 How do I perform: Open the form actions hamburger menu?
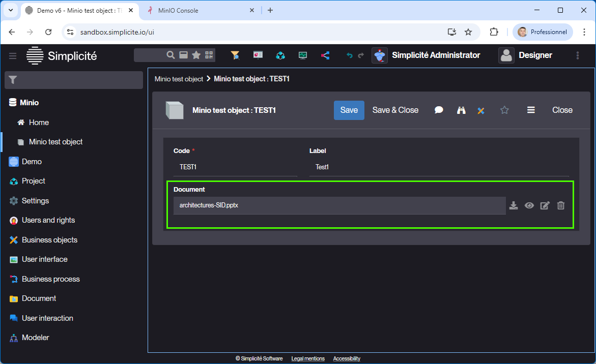pos(531,110)
